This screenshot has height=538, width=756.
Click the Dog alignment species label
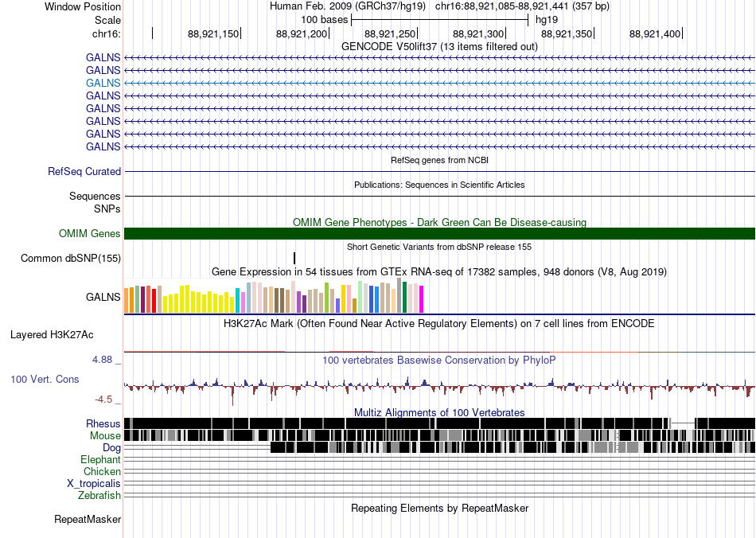click(111, 448)
